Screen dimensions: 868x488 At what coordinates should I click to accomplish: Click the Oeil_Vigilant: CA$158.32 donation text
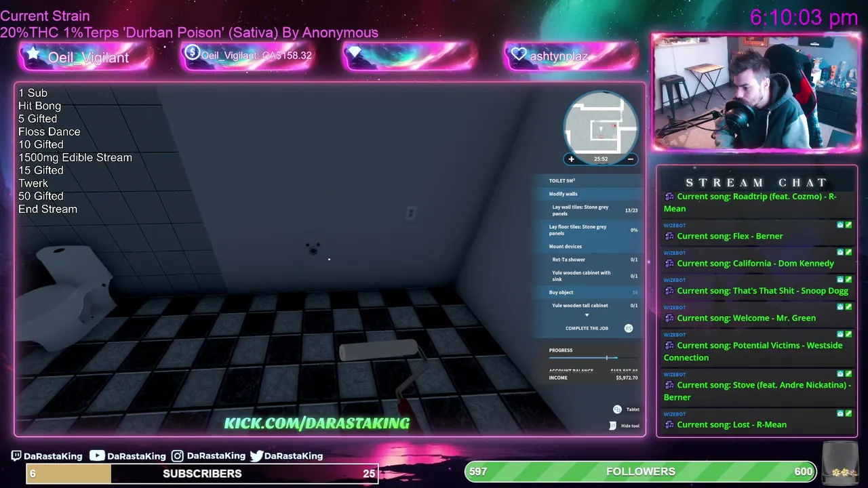coord(256,56)
